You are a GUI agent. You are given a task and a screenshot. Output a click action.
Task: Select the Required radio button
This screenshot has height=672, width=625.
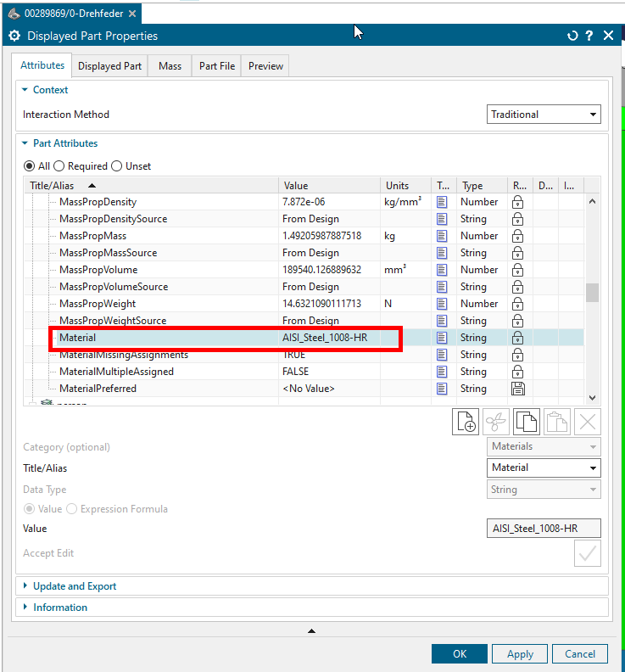[59, 165]
